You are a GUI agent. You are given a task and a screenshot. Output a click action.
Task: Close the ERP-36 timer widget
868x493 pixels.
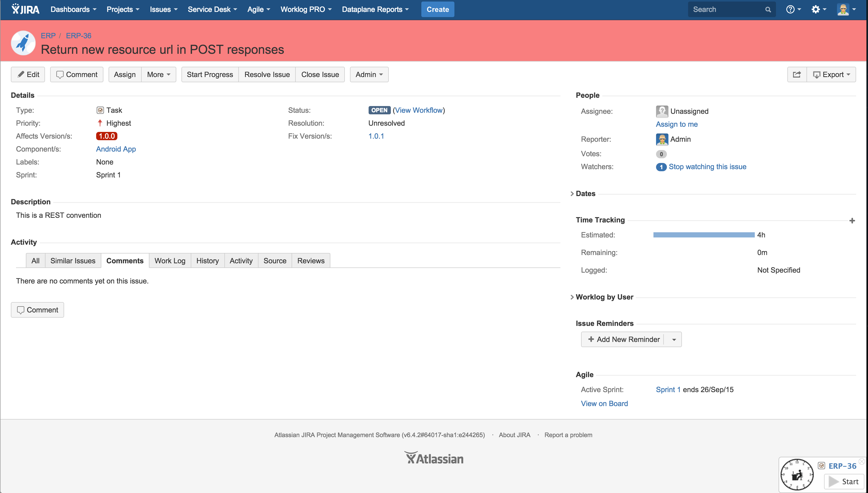point(862,461)
